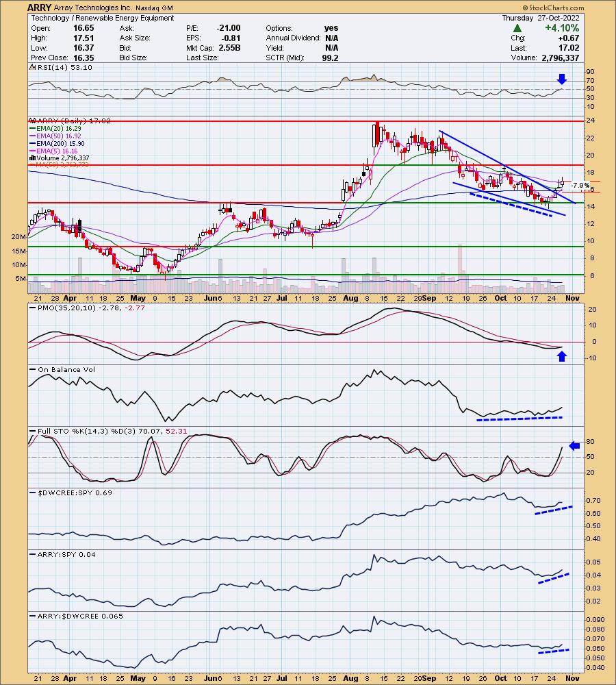This screenshot has width=616, height=685.
Task: Click the date Thursday 27-Oct-2022
Action: tap(541, 18)
